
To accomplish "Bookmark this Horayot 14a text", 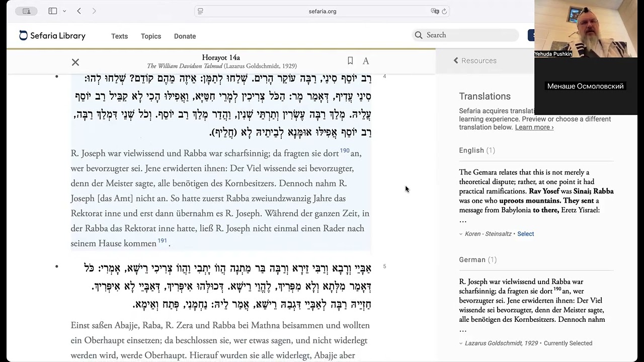I will click(350, 61).
